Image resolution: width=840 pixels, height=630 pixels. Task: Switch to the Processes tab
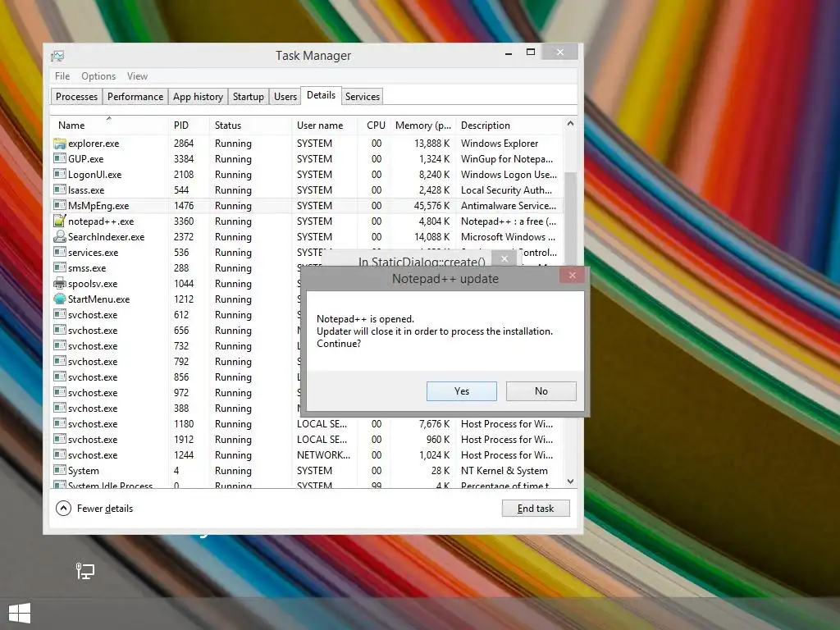click(x=76, y=97)
